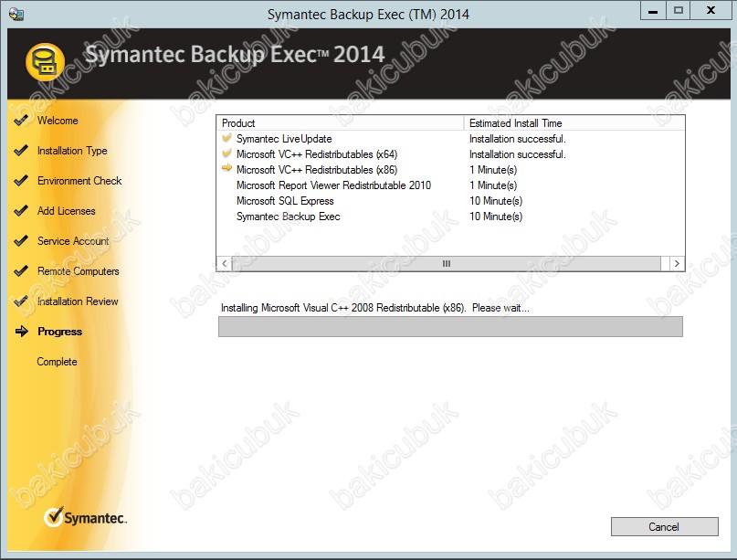Click the Service Account checkmark icon
Viewport: 737px width, 560px height.
(21, 241)
